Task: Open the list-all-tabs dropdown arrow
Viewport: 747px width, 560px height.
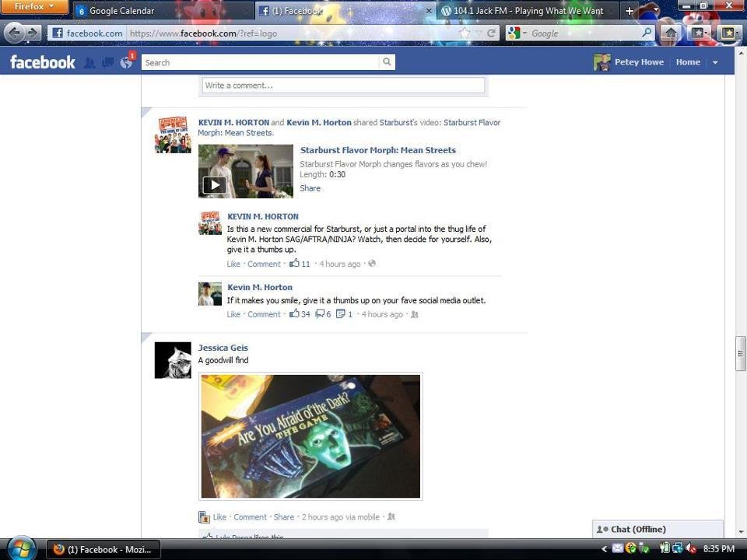Action: coord(657,9)
